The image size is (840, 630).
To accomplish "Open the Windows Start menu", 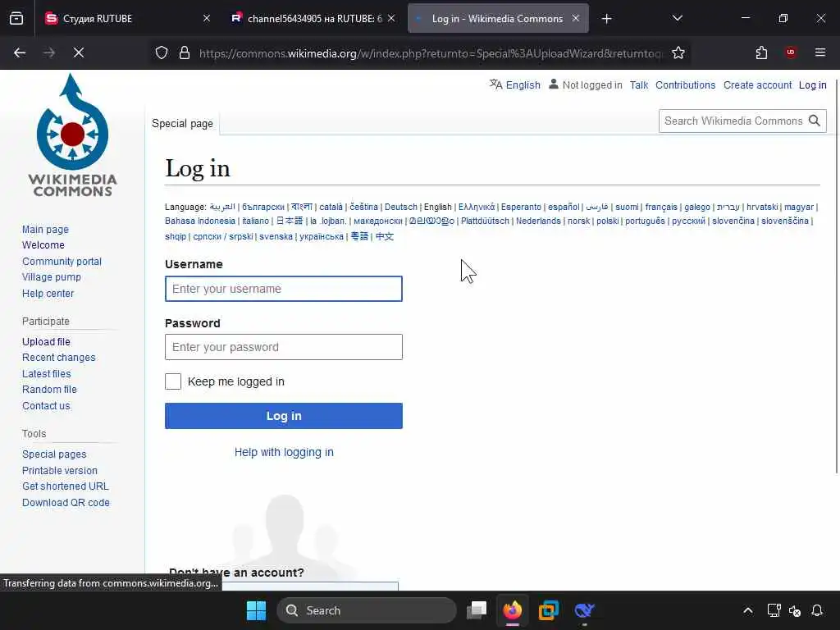I will click(256, 610).
